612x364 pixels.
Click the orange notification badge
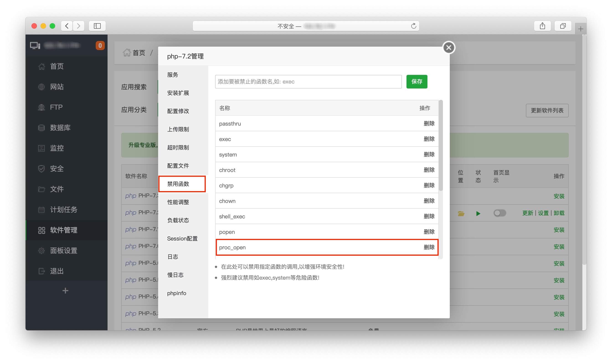[100, 46]
